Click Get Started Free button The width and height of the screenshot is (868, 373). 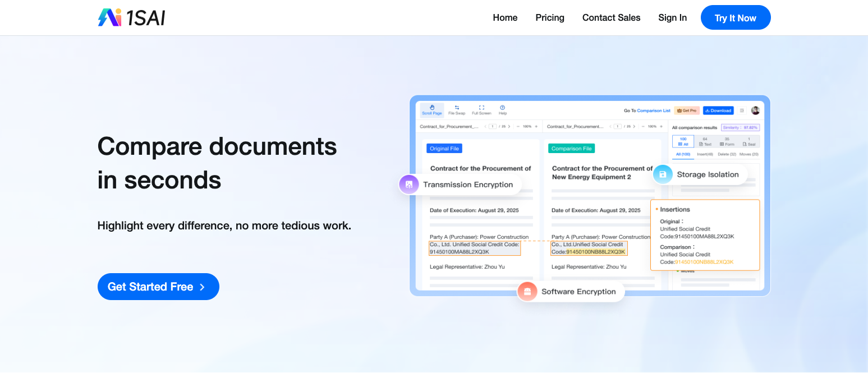click(x=158, y=287)
